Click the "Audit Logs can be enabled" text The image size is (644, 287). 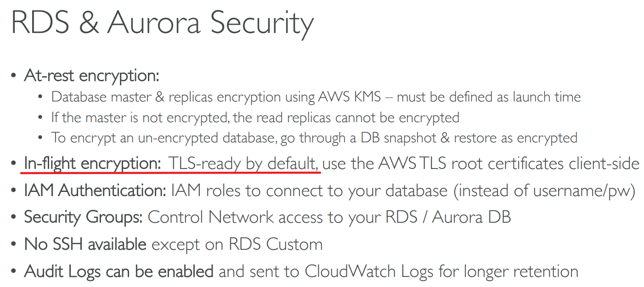119,271
